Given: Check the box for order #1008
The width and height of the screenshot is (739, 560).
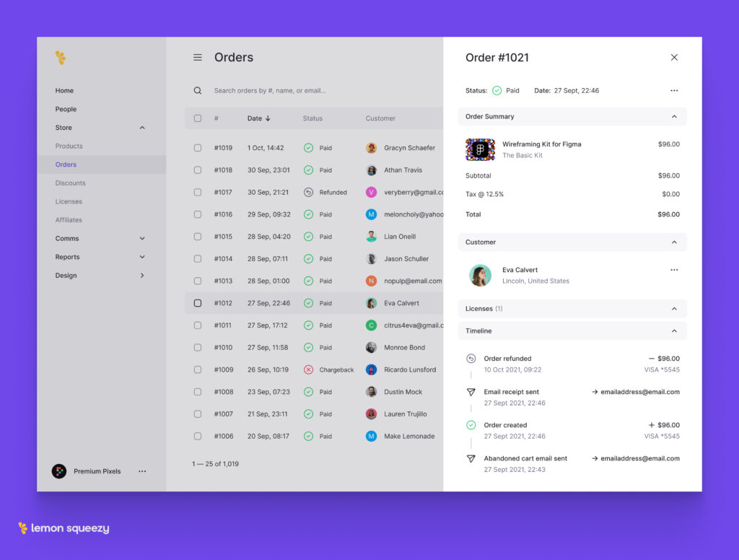Looking at the screenshot, I should point(198,392).
